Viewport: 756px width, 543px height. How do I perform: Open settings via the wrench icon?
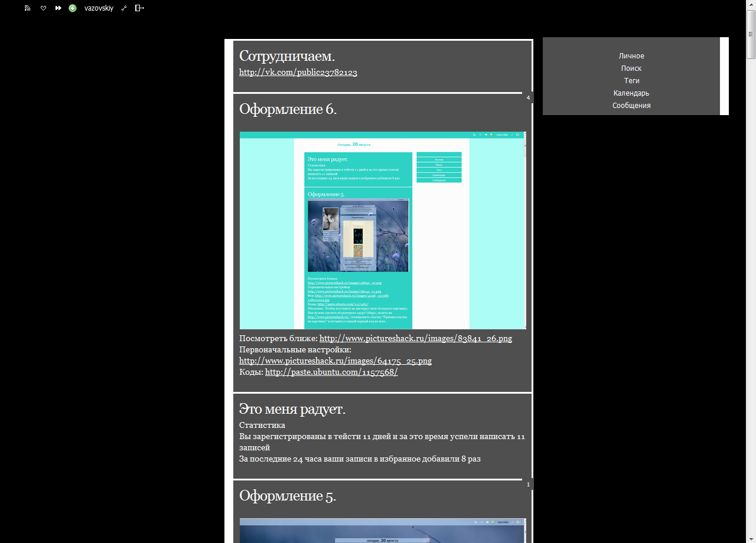pos(124,8)
